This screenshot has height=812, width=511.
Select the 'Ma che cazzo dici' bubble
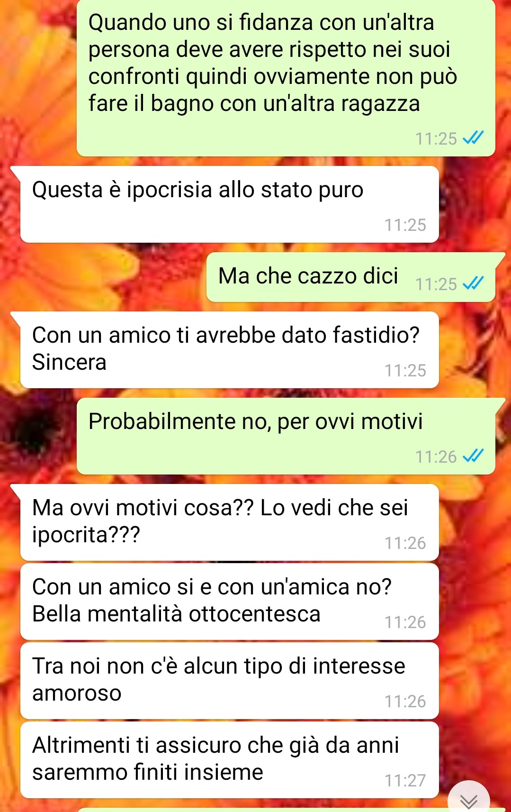pyautogui.click(x=351, y=277)
